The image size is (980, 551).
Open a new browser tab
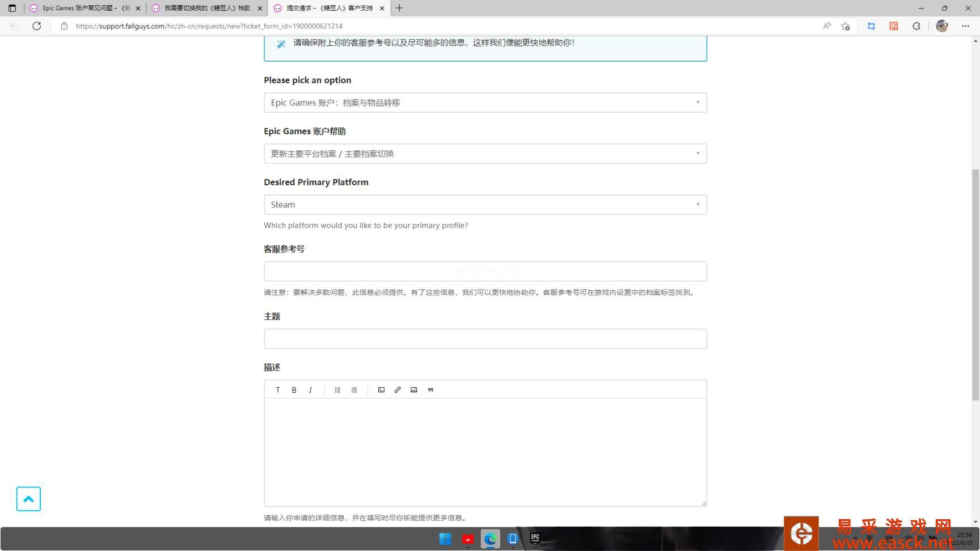pos(399,8)
